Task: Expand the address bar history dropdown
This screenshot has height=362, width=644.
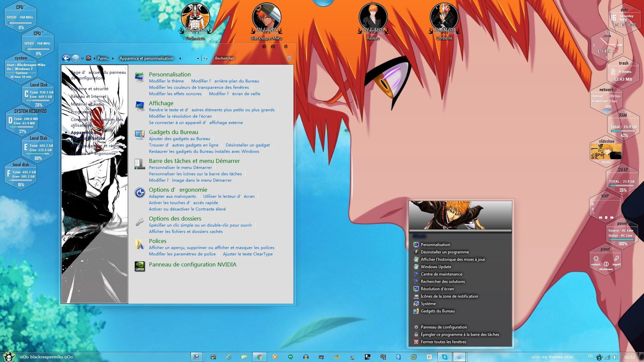Action: pyautogui.click(x=198, y=59)
